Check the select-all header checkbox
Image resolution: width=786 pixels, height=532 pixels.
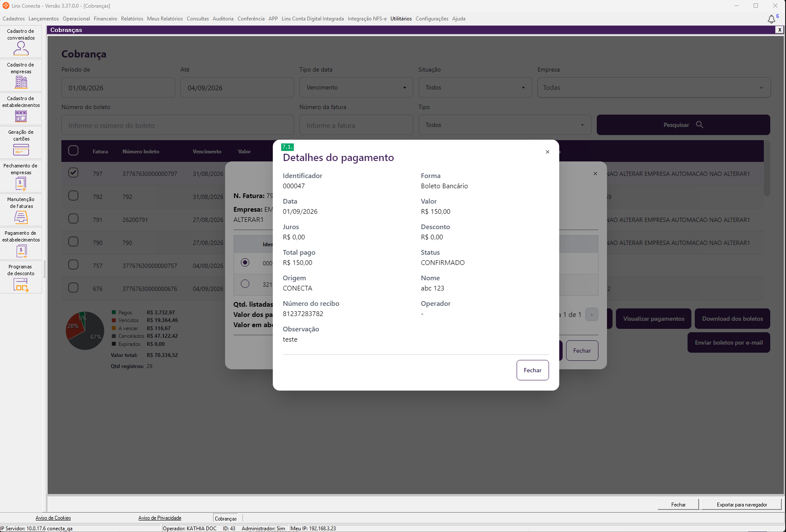point(73,150)
